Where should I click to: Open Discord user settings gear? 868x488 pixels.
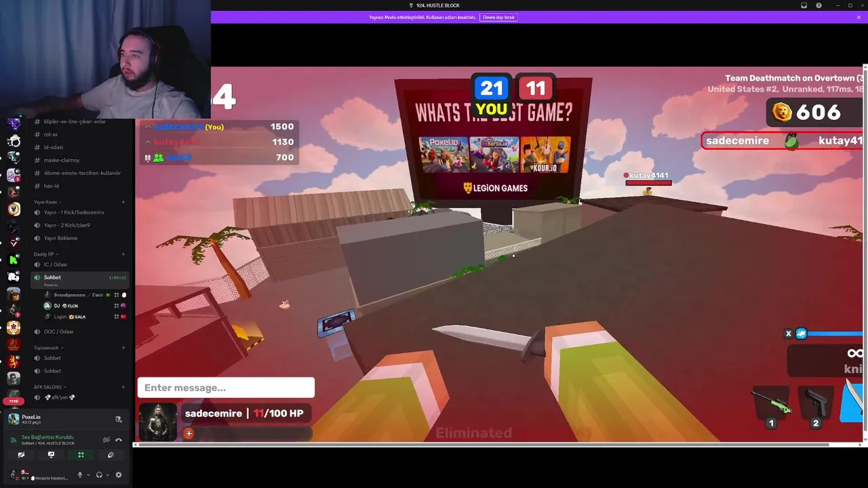[x=119, y=475]
